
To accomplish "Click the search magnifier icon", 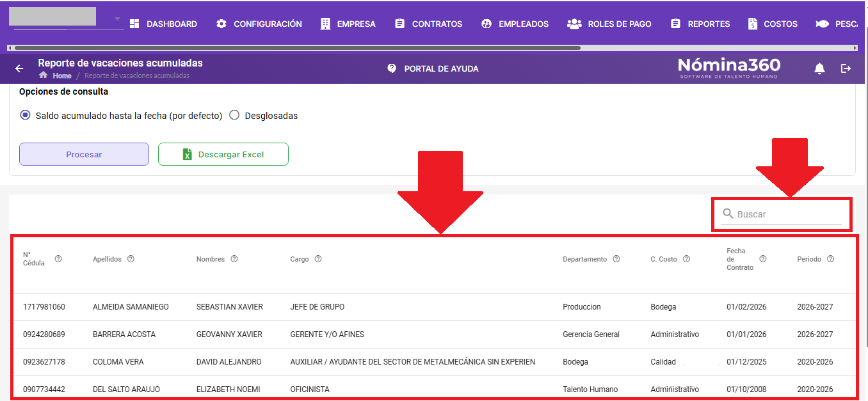I will tap(728, 214).
